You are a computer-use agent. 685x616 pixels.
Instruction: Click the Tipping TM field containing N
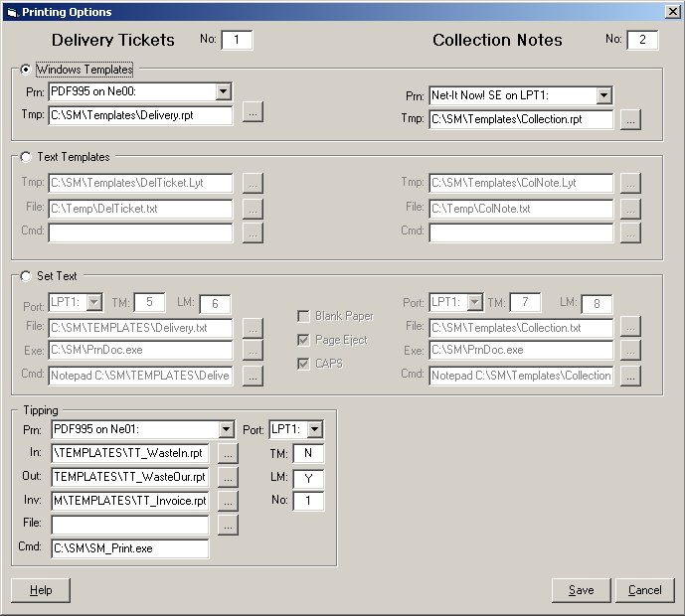click(308, 453)
